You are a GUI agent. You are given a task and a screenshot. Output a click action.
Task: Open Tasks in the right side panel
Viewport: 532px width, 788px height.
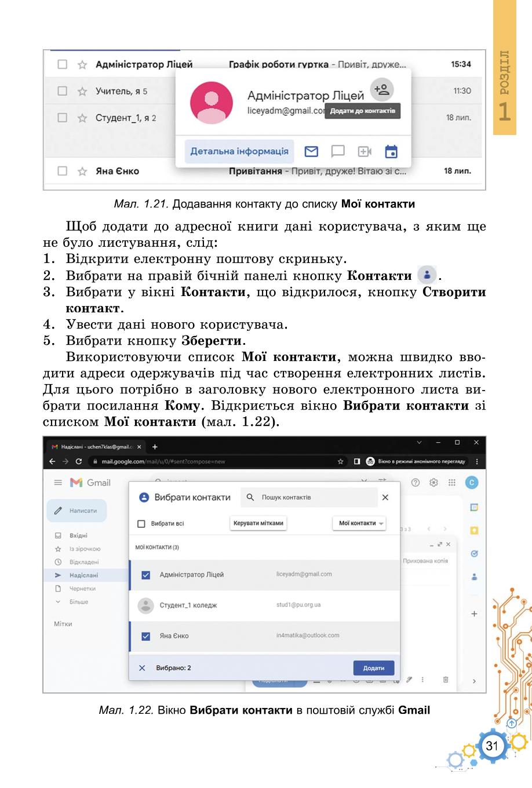click(474, 554)
